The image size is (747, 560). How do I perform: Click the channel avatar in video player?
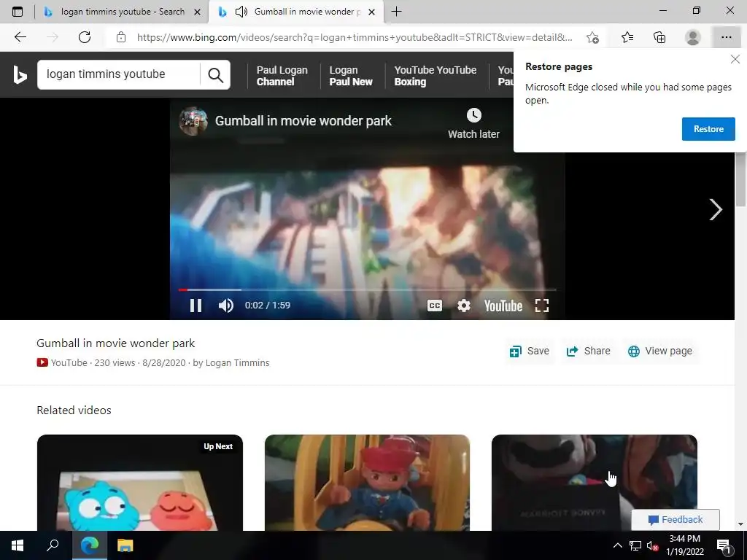click(193, 121)
